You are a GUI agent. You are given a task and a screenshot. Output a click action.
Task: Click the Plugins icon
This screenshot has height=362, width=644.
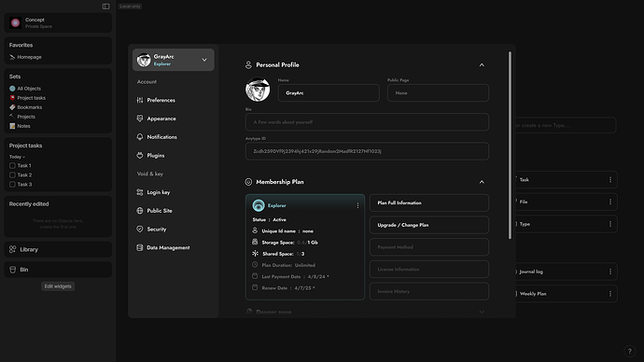click(140, 156)
